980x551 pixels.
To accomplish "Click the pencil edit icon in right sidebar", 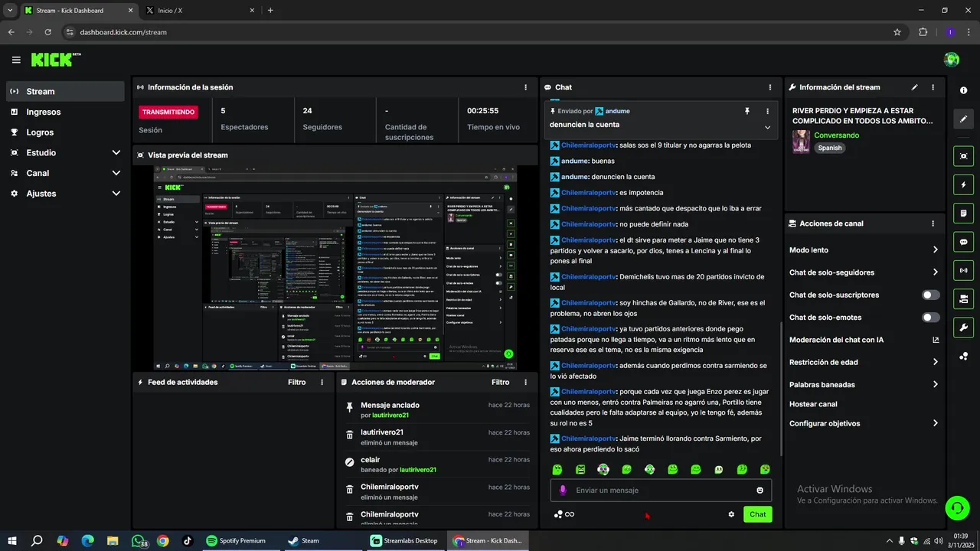I will (963, 119).
